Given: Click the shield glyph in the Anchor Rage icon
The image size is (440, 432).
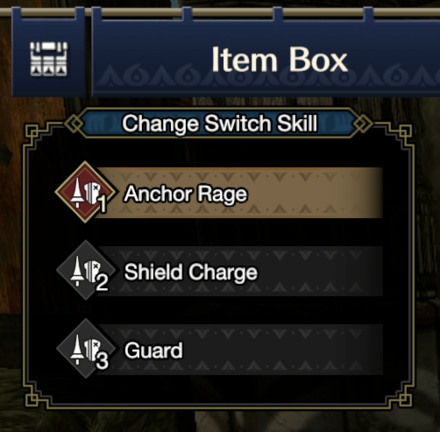Looking at the screenshot, I should click(91, 193).
